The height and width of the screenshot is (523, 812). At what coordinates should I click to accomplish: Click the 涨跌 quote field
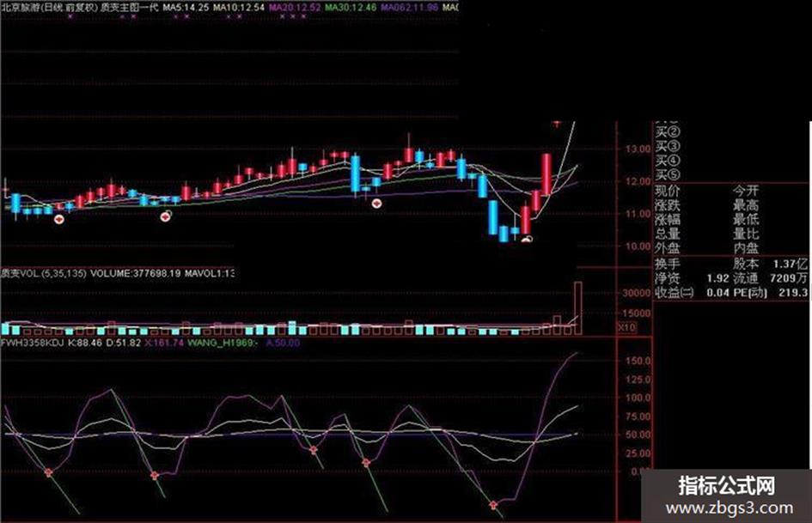click(668, 205)
